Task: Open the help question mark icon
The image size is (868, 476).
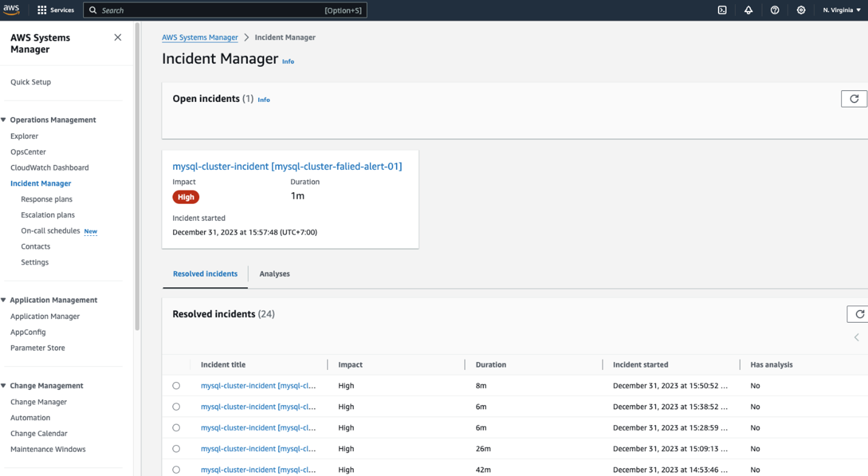Action: pyautogui.click(x=775, y=10)
